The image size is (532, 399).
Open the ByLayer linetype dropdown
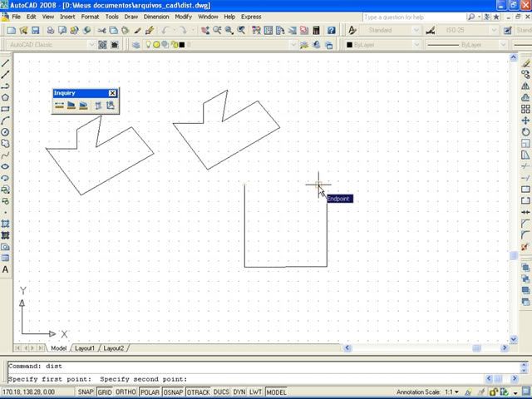click(503, 45)
